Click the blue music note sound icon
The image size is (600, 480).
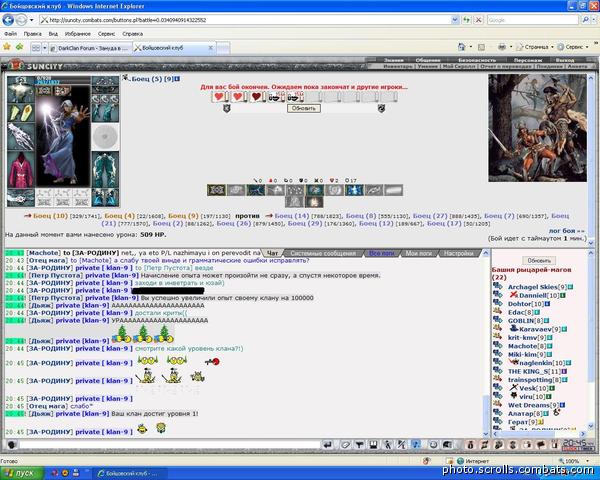[x=416, y=445]
